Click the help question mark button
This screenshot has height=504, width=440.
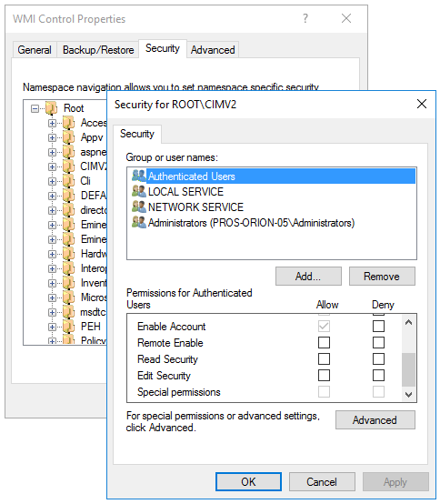click(x=305, y=18)
